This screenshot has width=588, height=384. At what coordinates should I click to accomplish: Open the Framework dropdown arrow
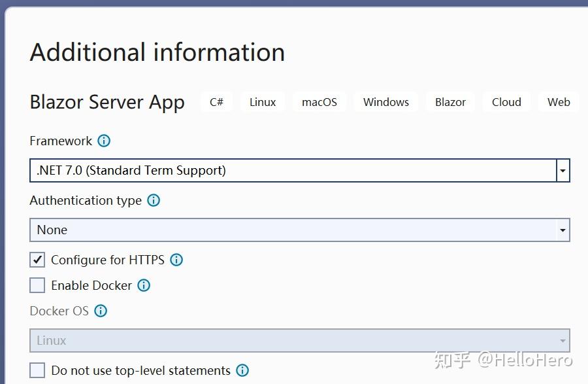[x=563, y=171]
